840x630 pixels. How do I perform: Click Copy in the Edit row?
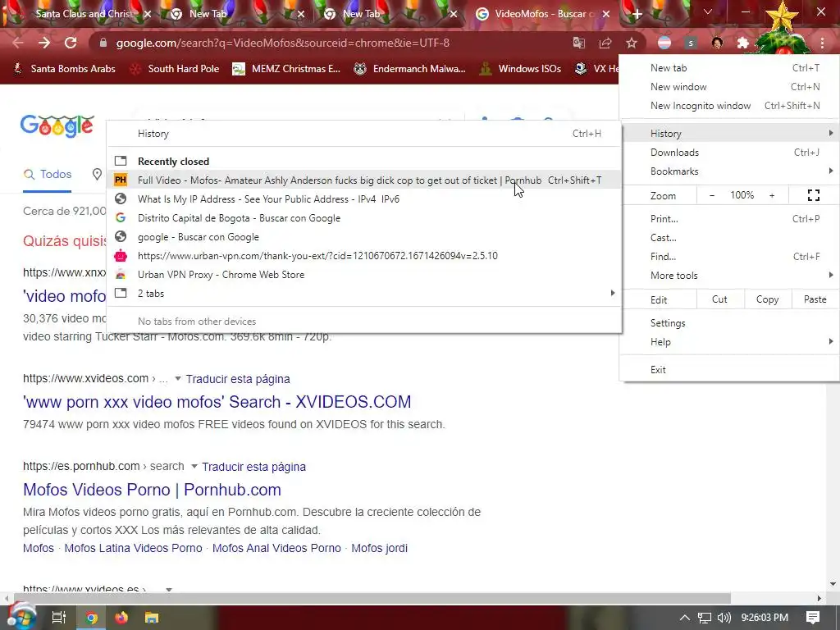coord(767,299)
